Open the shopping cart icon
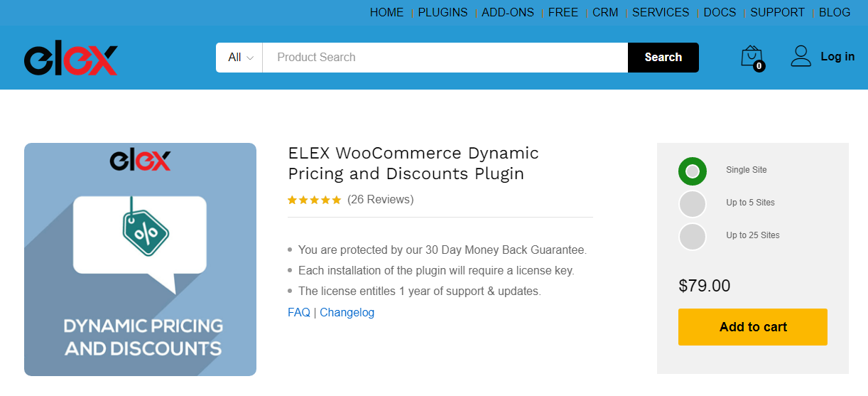868x396 pixels. pyautogui.click(x=752, y=58)
